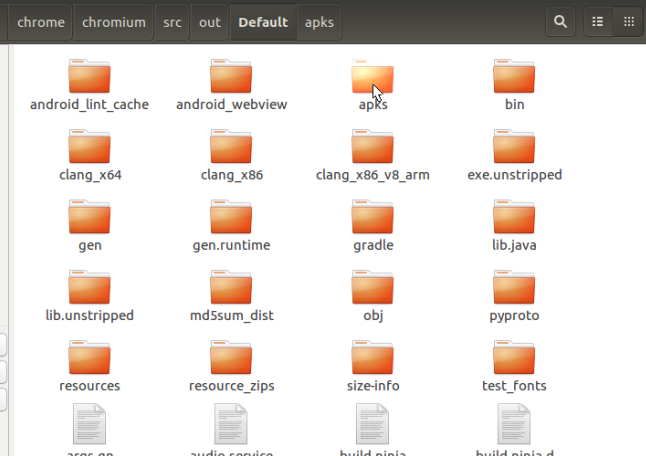Image resolution: width=646 pixels, height=456 pixels.
Task: Go to chrome in path bar
Action: [x=40, y=22]
